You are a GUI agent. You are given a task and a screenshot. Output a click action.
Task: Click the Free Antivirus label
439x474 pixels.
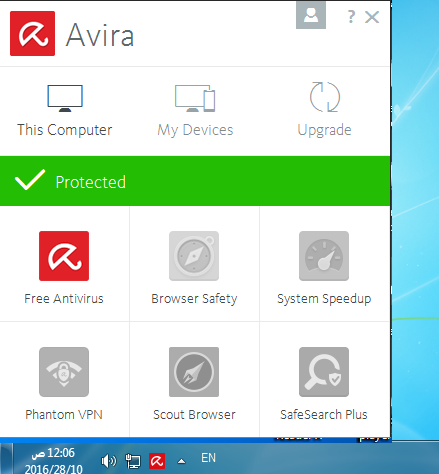[64, 298]
